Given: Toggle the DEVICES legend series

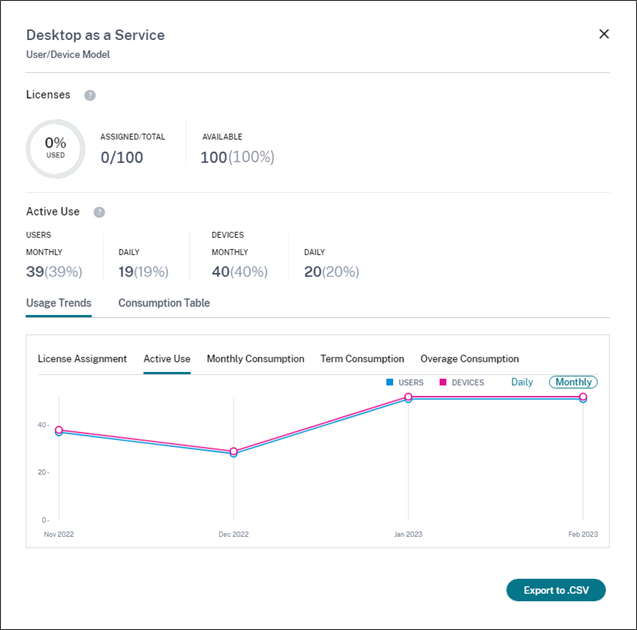Looking at the screenshot, I should [461, 382].
